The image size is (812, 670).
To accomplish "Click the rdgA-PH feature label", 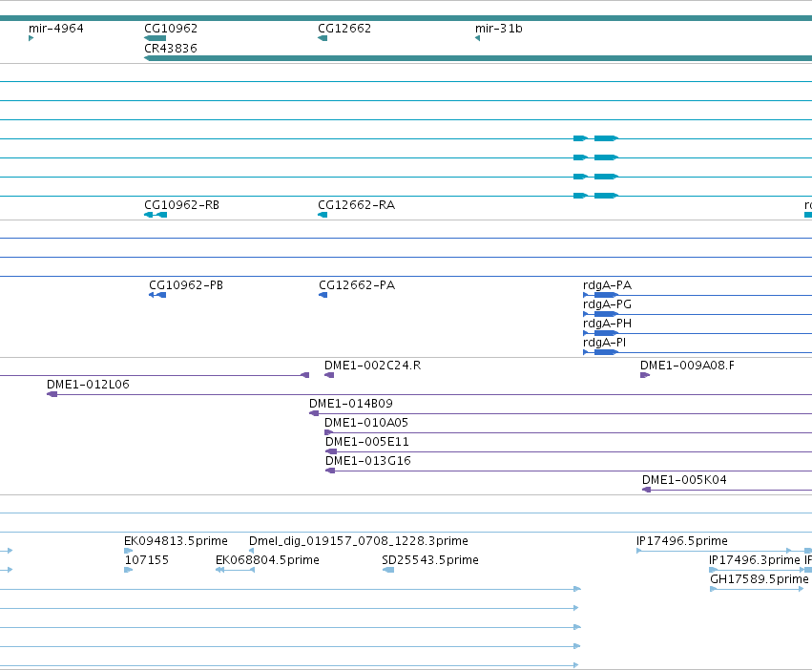I will point(607,324).
